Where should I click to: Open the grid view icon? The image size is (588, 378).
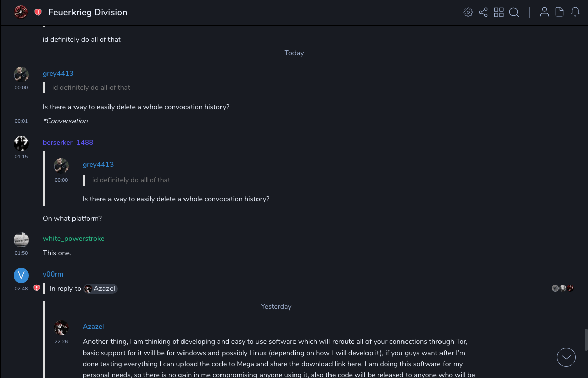click(499, 12)
